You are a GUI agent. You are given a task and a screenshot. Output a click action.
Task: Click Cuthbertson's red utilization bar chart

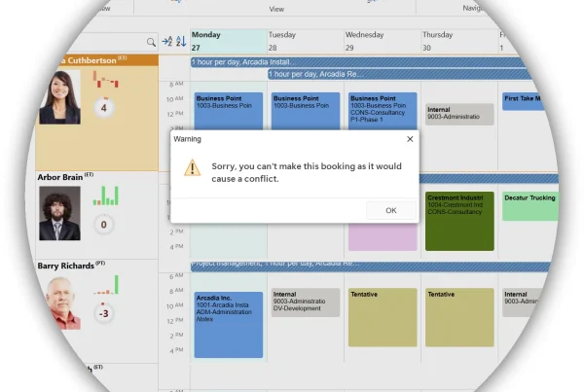click(x=106, y=80)
